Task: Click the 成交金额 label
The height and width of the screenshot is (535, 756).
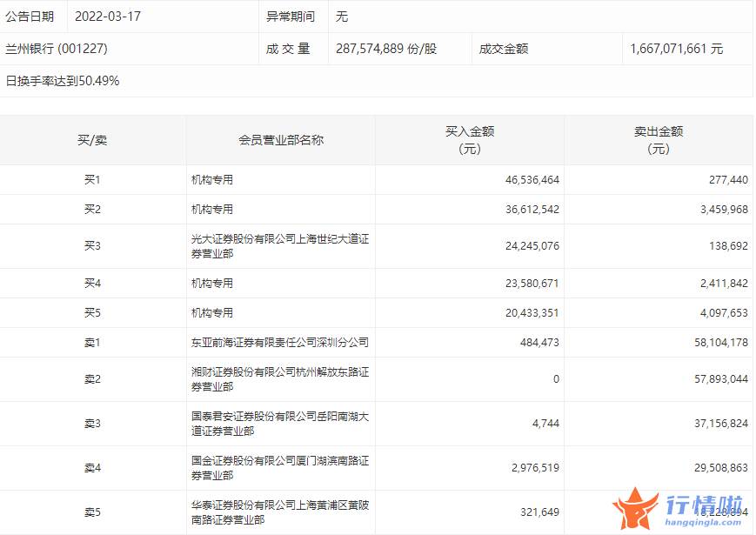Action: click(504, 49)
